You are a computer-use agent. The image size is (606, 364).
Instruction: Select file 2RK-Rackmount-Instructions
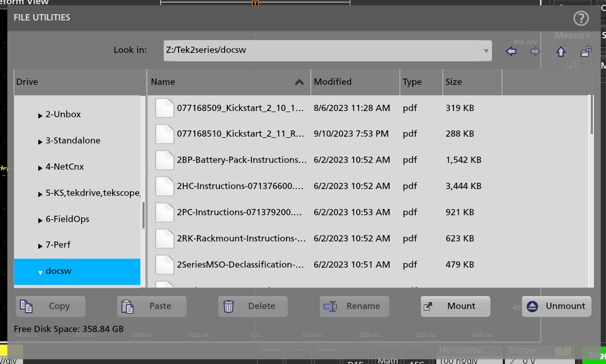pyautogui.click(x=241, y=238)
